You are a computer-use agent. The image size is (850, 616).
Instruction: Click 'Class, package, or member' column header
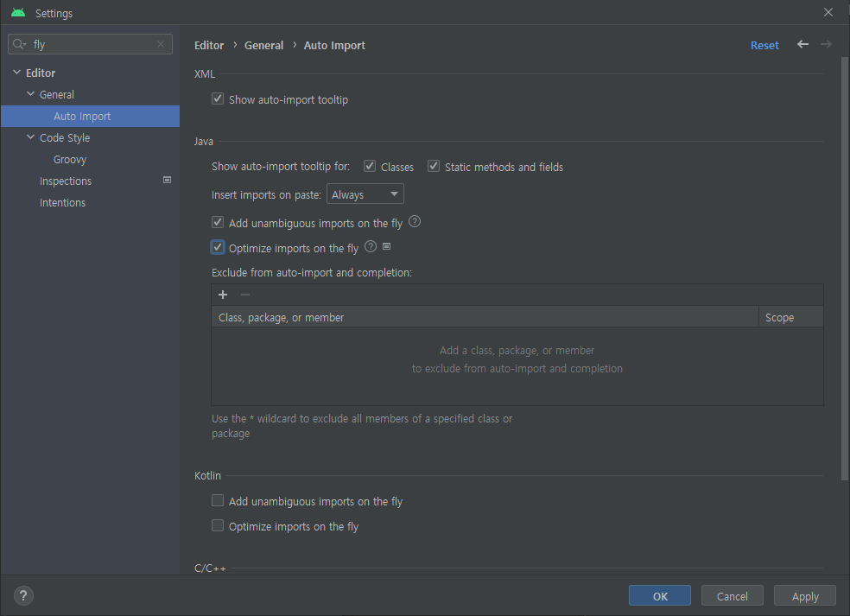pyautogui.click(x=485, y=317)
